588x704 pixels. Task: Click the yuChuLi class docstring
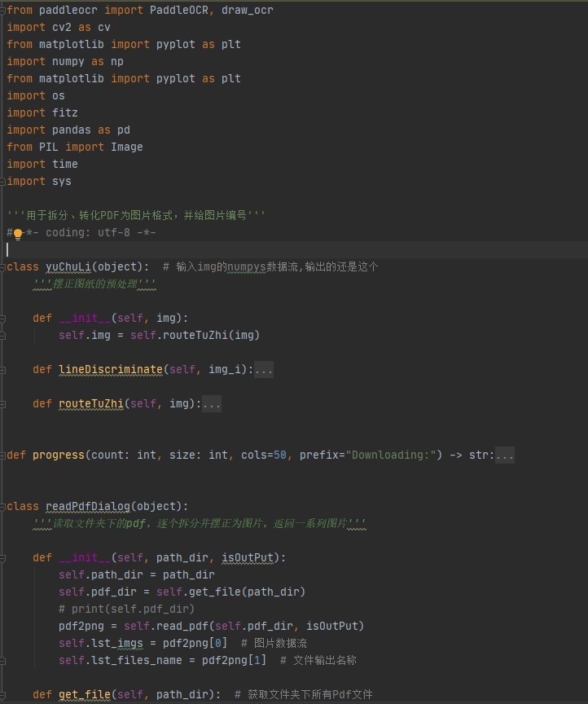tap(94, 284)
